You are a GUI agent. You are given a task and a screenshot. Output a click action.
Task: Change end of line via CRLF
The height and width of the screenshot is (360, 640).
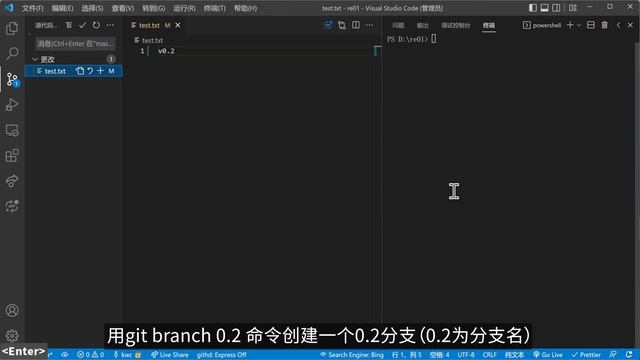coord(489,355)
